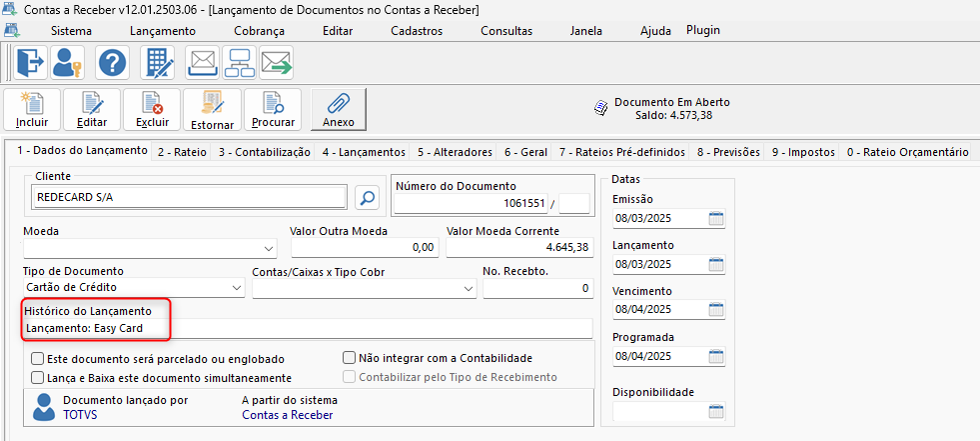Check 'Não integrar com a Contabilidade'
The height and width of the screenshot is (441, 980).
[x=349, y=358]
